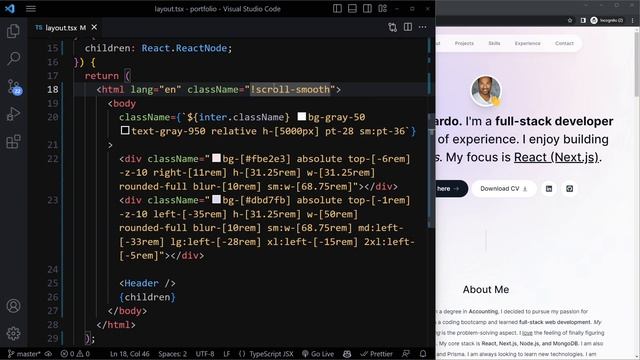The width and height of the screenshot is (640, 360).
Task: Toggle browser side panel icon
Action: [x=583, y=20]
